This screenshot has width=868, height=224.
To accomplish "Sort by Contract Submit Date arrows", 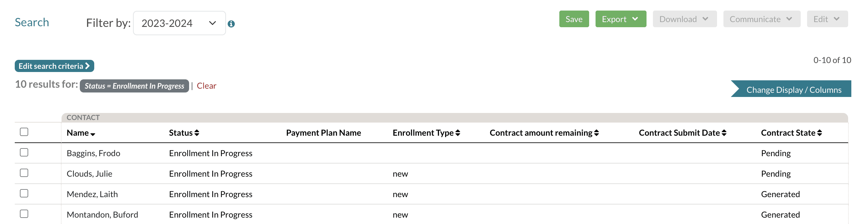I will 724,133.
